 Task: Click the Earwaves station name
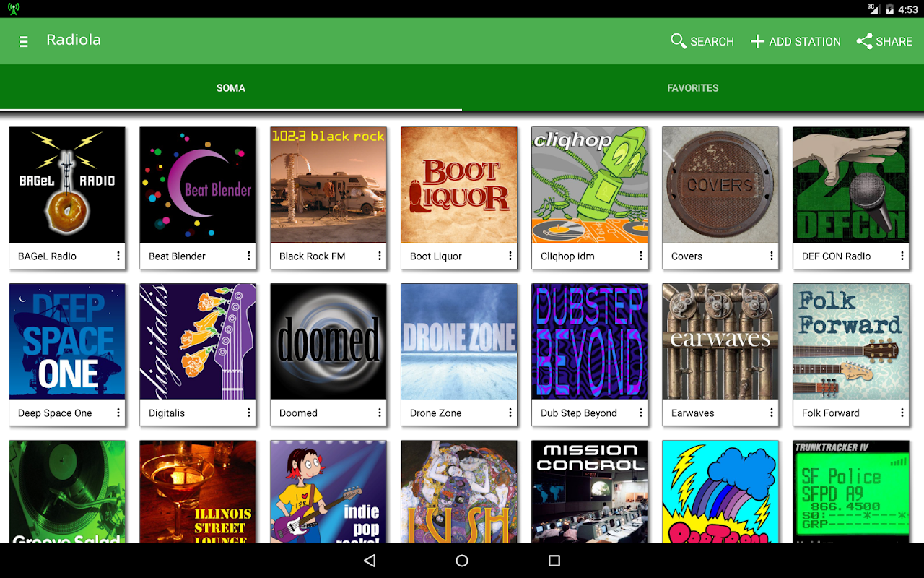pyautogui.click(x=692, y=413)
